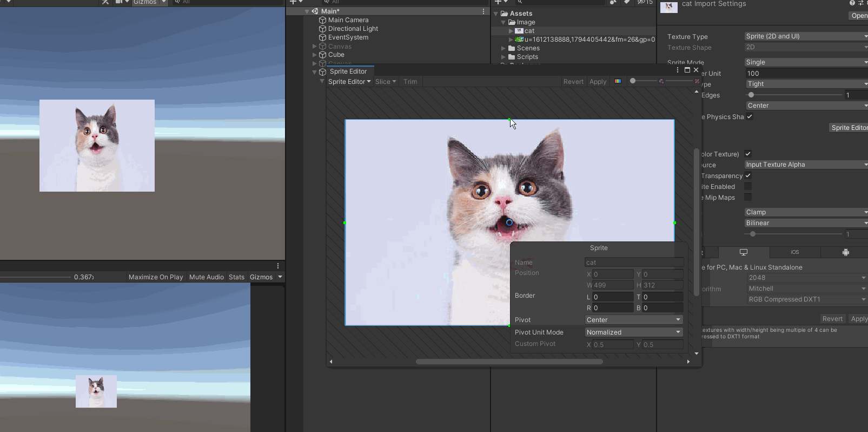Open Alpha Source dropdown Input Texture Alpha
This screenshot has height=432, width=868.
[806, 165]
